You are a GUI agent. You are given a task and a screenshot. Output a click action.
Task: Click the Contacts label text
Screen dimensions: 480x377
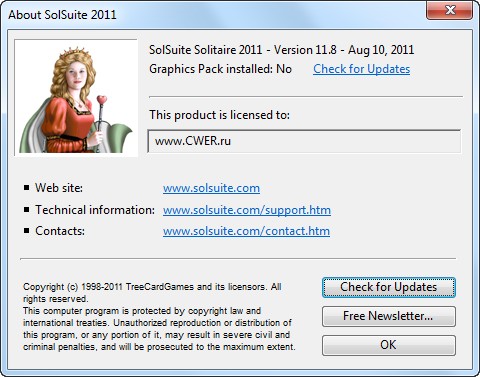[x=60, y=231]
